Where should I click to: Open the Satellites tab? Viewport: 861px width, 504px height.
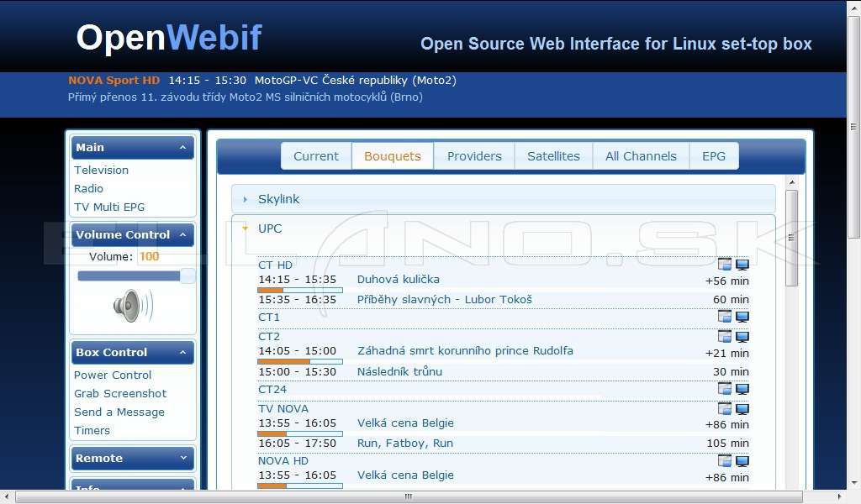point(553,156)
